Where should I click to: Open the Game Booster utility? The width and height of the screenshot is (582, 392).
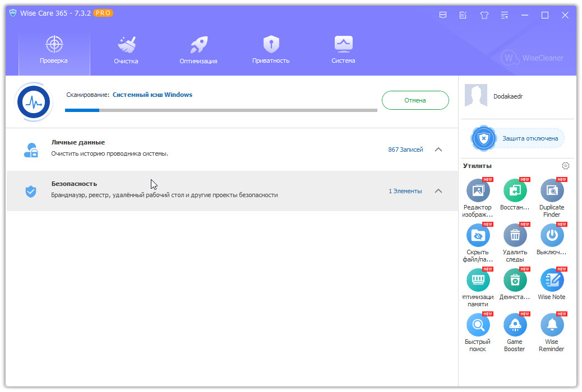click(x=515, y=325)
